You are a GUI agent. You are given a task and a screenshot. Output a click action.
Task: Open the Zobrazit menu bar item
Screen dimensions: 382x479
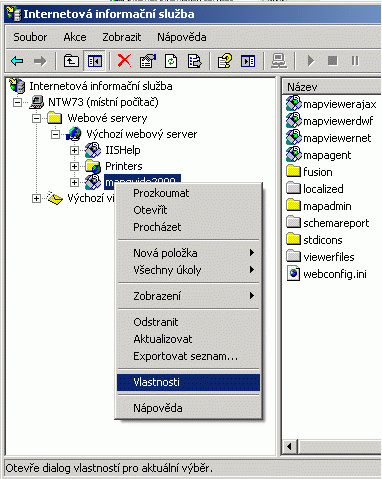pyautogui.click(x=122, y=37)
